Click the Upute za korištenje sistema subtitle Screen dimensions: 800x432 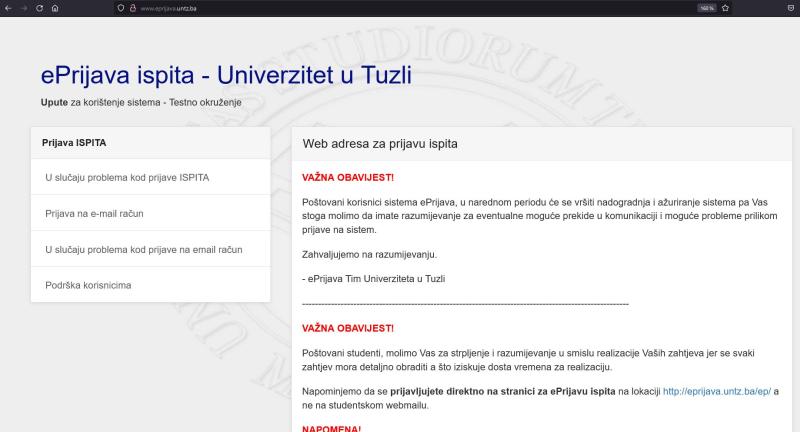(141, 103)
